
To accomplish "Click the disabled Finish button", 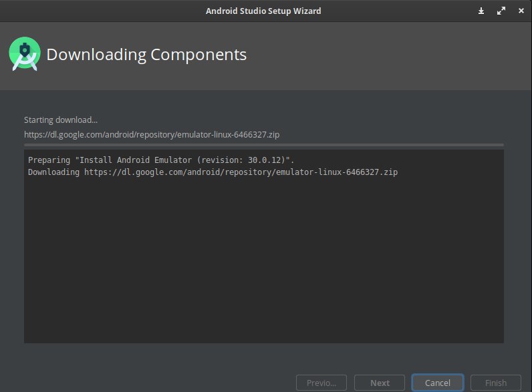I will click(496, 383).
